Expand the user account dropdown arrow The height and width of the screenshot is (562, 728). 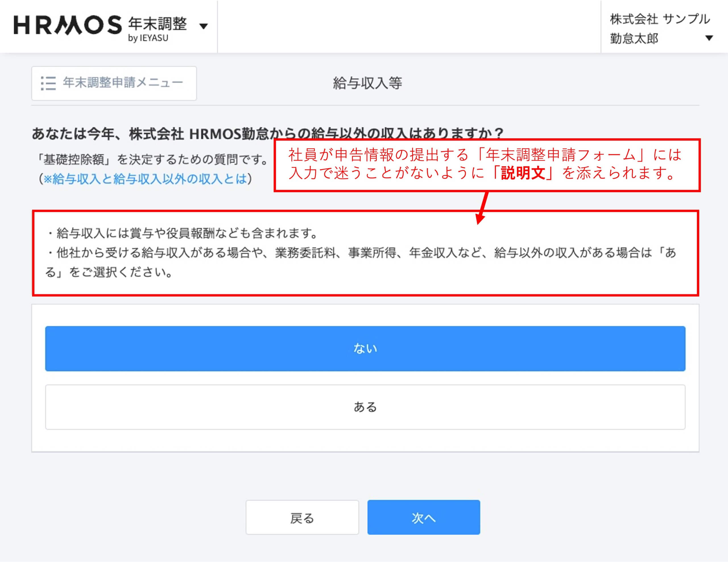[x=709, y=38]
